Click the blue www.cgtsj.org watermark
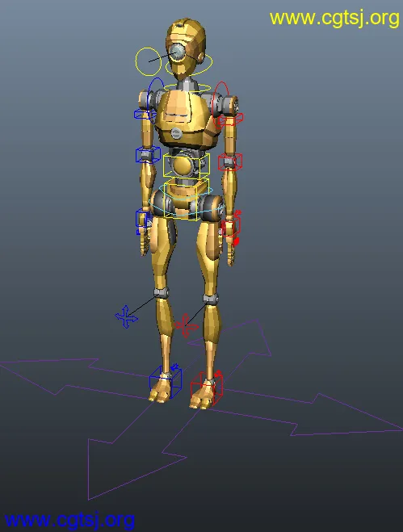 [69, 521]
